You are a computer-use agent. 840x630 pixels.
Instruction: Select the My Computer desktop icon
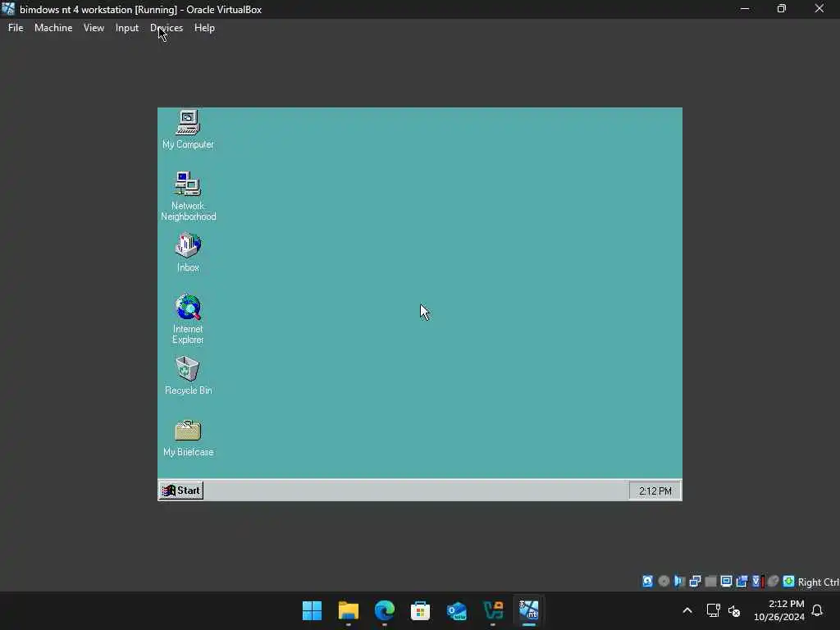click(188, 130)
